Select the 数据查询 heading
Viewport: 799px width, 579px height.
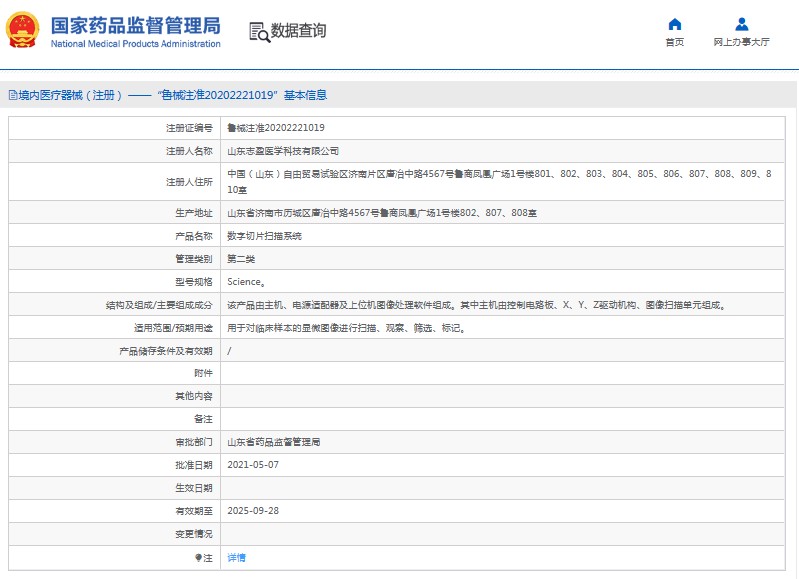(x=298, y=31)
